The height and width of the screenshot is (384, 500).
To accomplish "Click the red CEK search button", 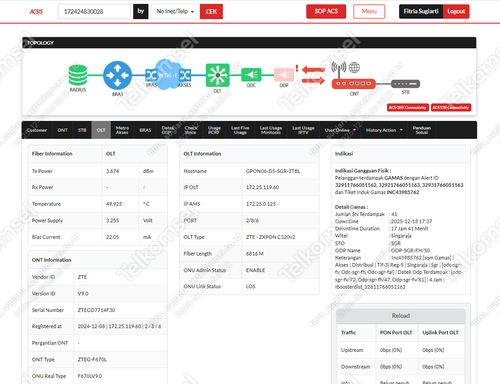I will click(211, 11).
